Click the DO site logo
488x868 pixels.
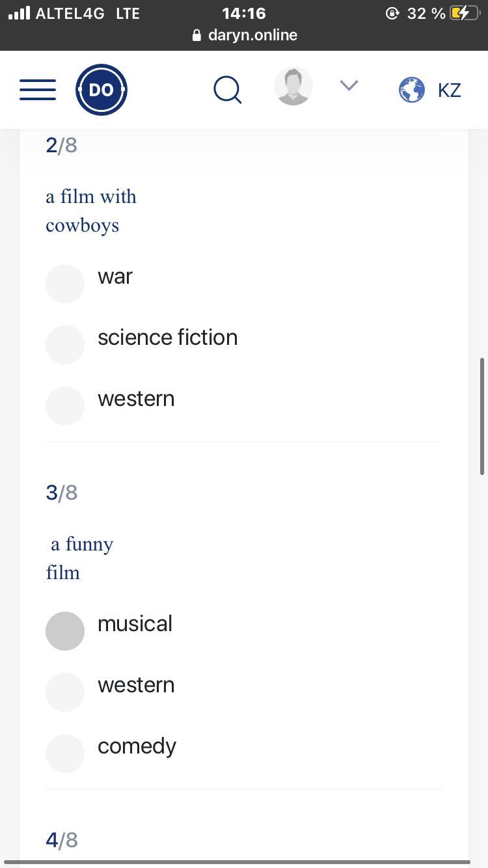[101, 90]
